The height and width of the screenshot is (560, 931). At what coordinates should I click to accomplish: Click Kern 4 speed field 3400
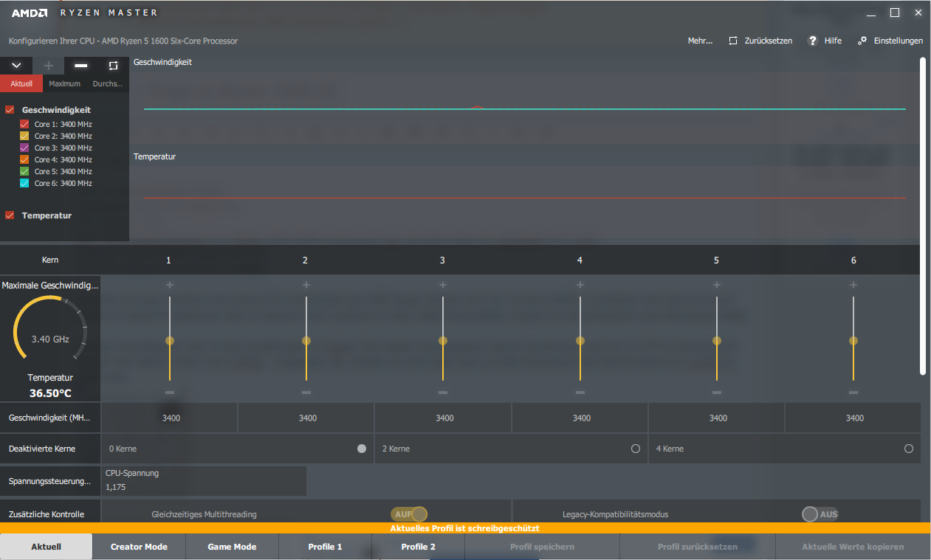click(580, 418)
